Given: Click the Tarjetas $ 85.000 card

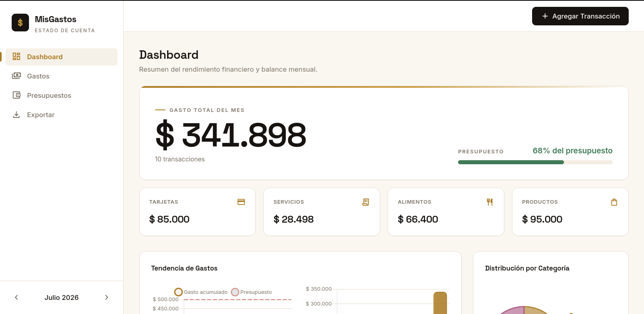Looking at the screenshot, I should click(x=197, y=212).
